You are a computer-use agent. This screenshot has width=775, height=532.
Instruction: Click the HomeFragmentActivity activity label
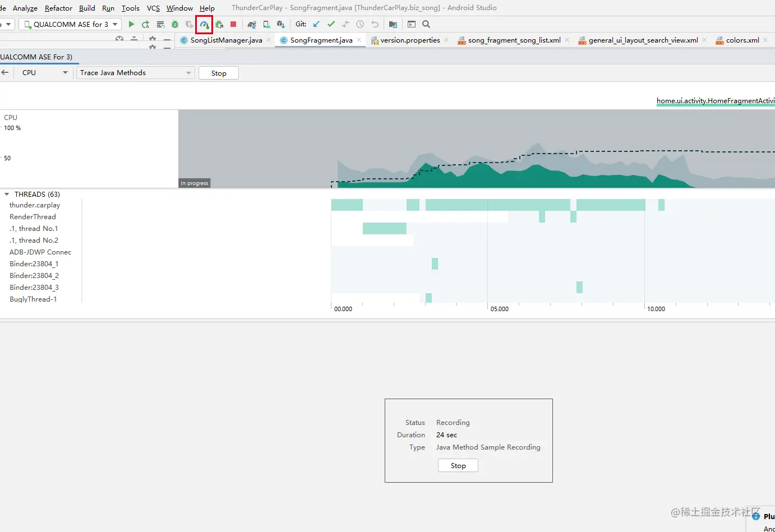click(716, 101)
